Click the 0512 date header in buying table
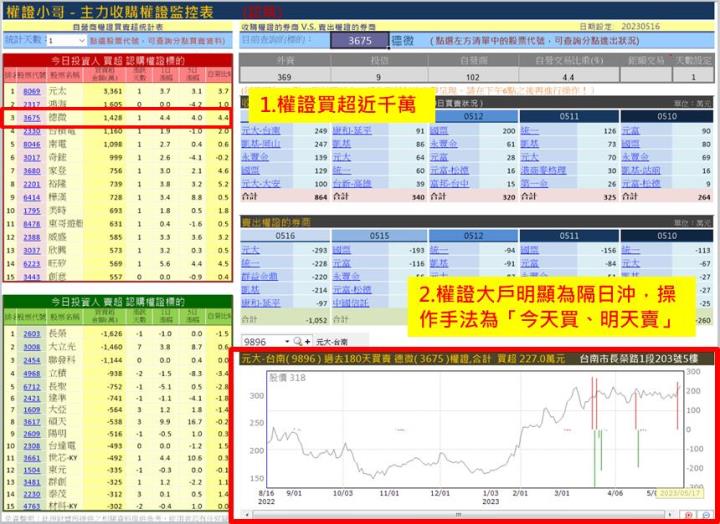The height and width of the screenshot is (524, 720). pos(473,116)
